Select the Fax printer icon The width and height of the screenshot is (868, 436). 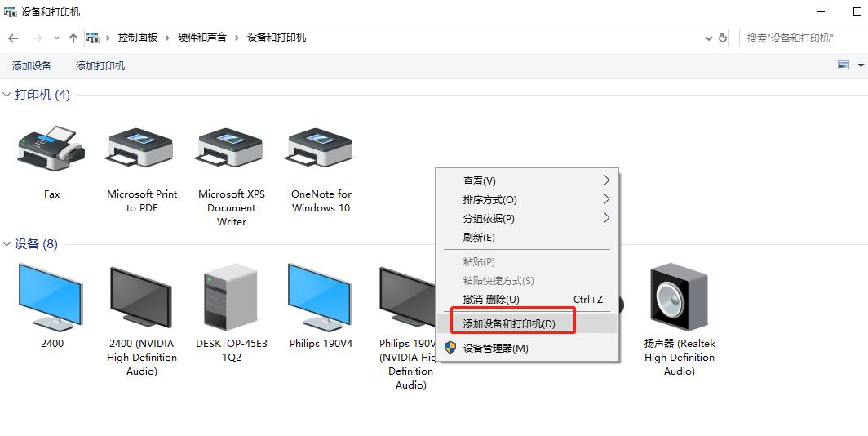point(51,148)
